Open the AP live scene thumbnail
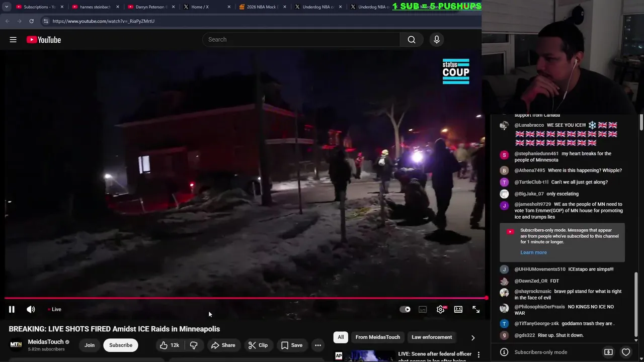Screen dimensions: 644x362 click(x=364, y=356)
